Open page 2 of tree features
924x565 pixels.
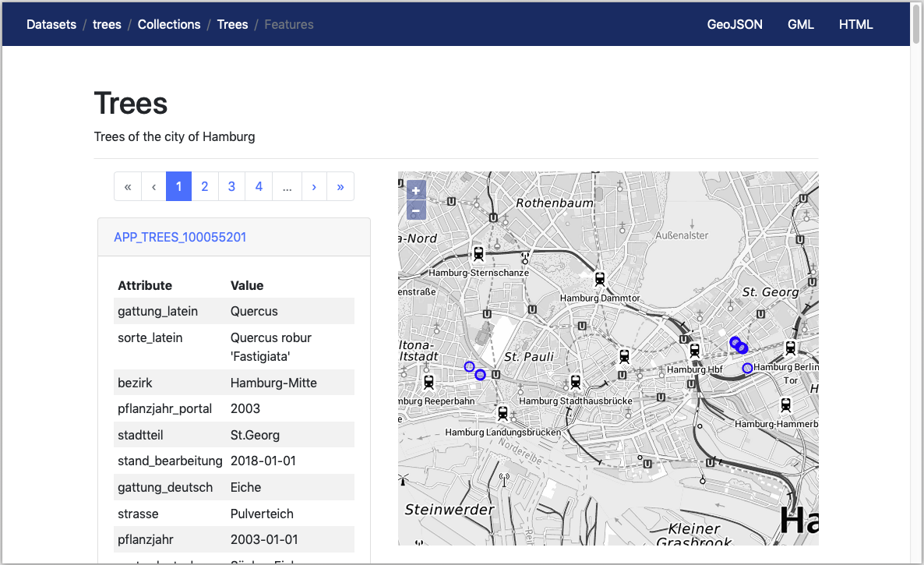pos(205,187)
